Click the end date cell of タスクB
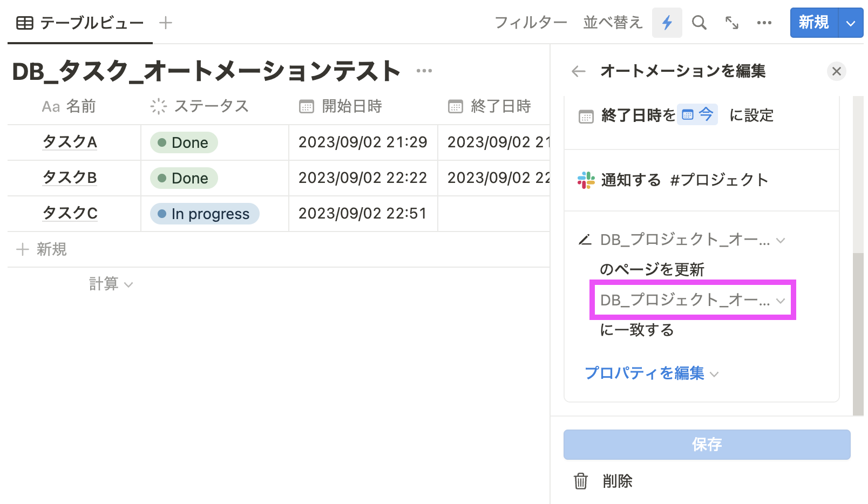The image size is (868, 504). 494,178
